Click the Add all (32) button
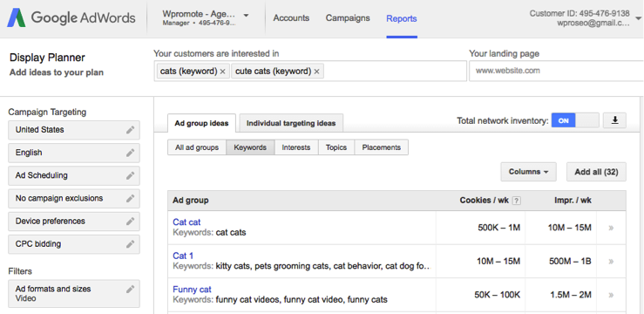The width and height of the screenshot is (644, 314). 596,172
